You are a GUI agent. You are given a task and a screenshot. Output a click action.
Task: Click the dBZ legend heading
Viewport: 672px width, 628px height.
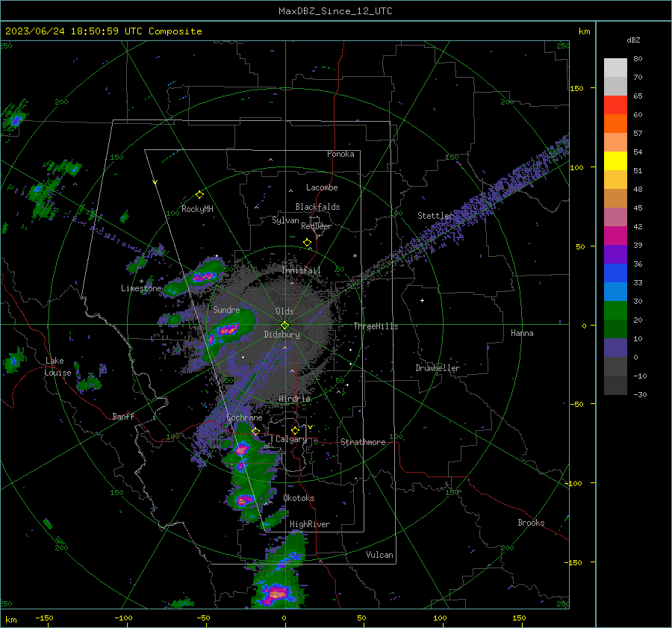point(633,40)
